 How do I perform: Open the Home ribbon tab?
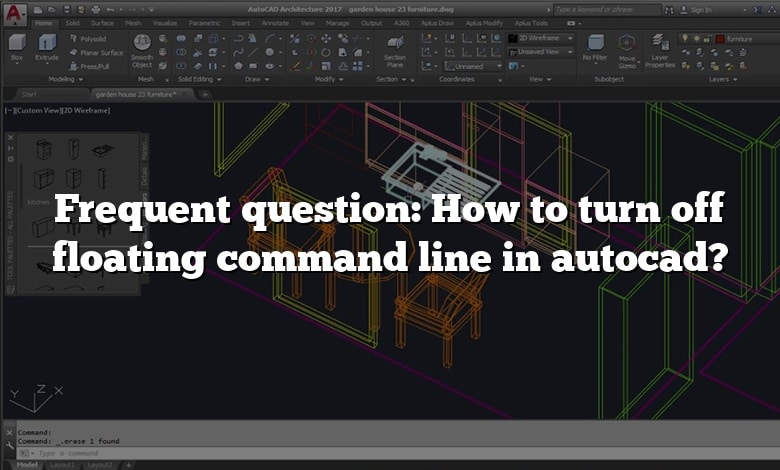tap(44, 23)
